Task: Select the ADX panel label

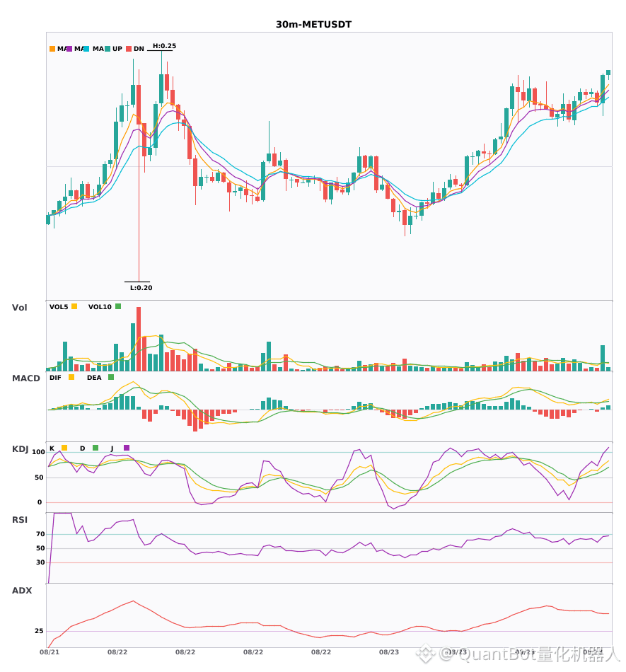Action: [x=22, y=590]
